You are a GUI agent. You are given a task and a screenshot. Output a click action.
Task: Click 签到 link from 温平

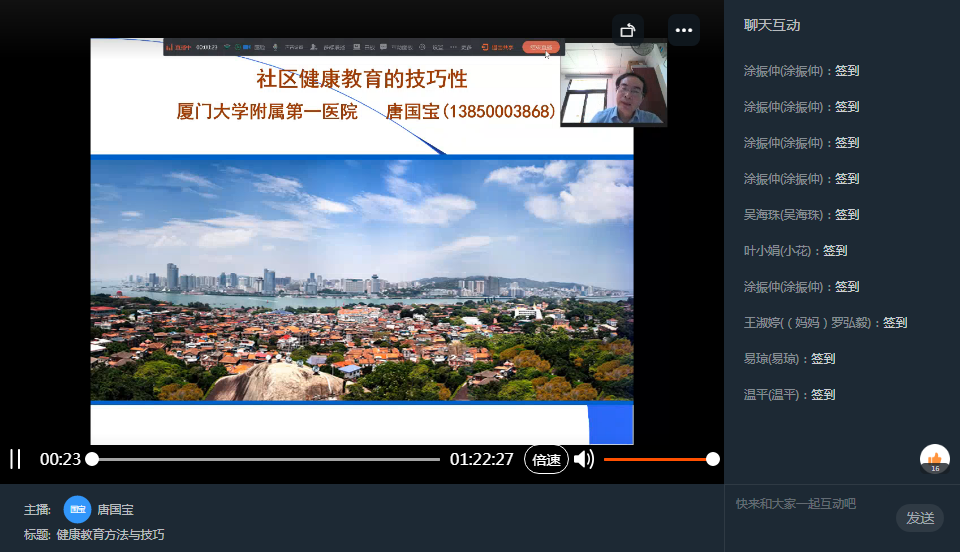[823, 395]
